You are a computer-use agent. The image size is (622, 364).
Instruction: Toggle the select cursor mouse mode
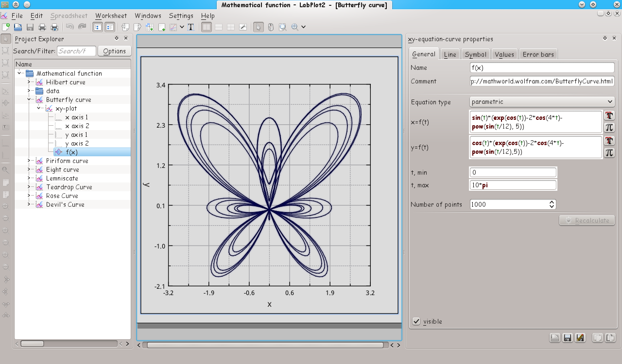[259, 27]
